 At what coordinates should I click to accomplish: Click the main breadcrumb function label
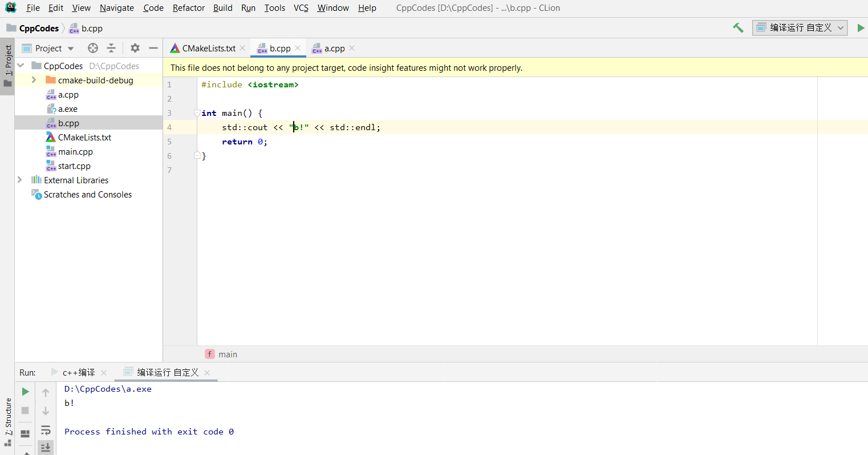coord(228,355)
